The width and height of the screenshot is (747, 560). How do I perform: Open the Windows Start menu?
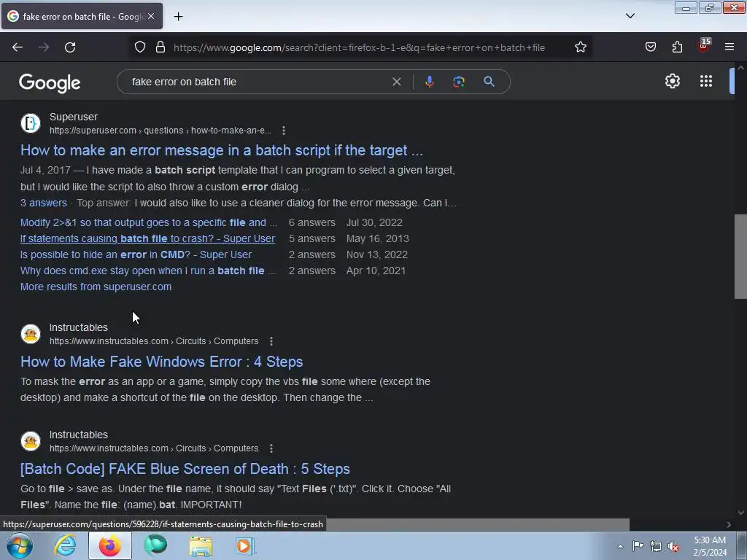[19, 545]
